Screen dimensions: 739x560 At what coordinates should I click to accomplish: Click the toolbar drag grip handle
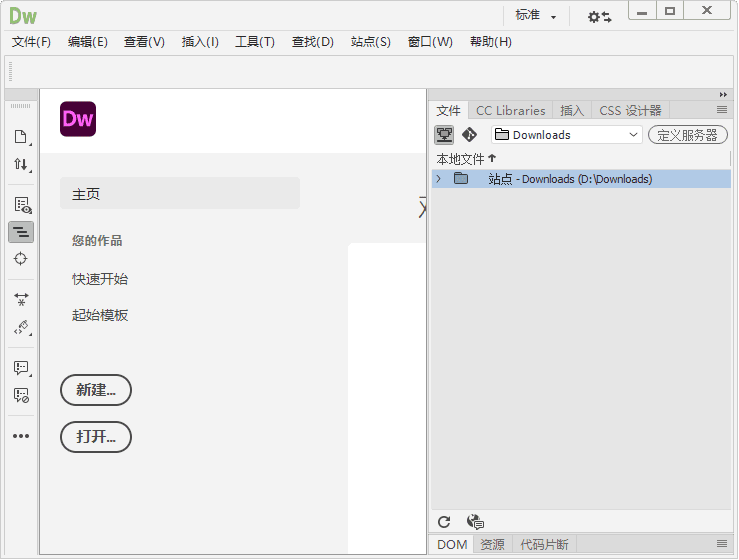tap(11, 72)
